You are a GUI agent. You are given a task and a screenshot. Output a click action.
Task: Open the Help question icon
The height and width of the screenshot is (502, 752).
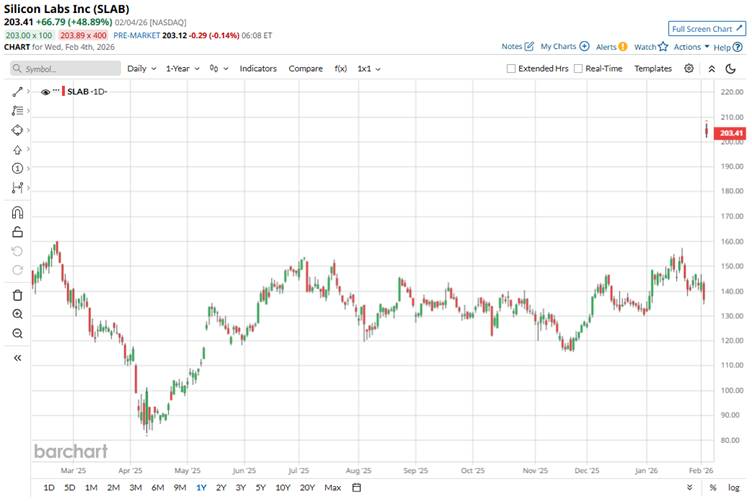point(738,47)
